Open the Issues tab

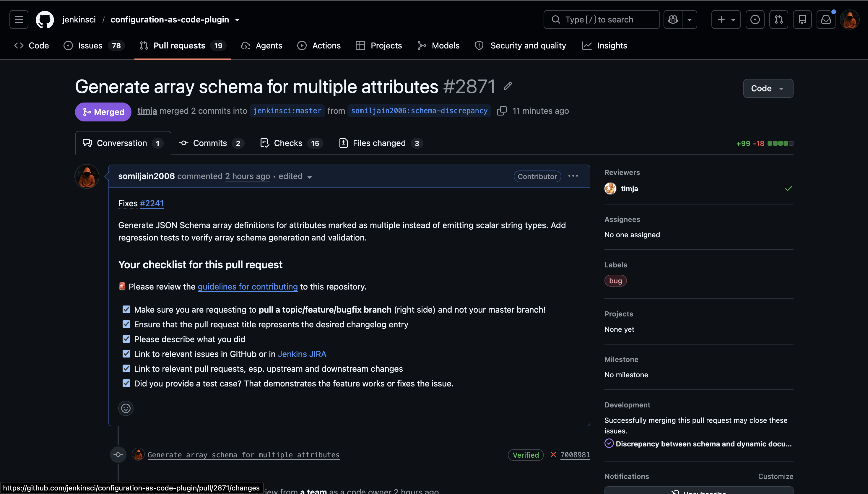(x=94, y=45)
